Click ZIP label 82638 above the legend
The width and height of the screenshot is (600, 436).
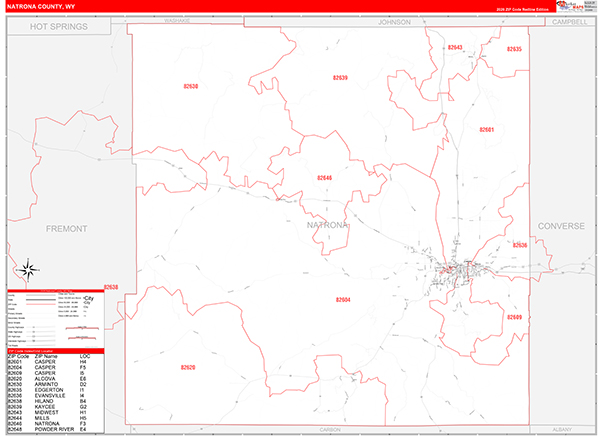(x=111, y=287)
